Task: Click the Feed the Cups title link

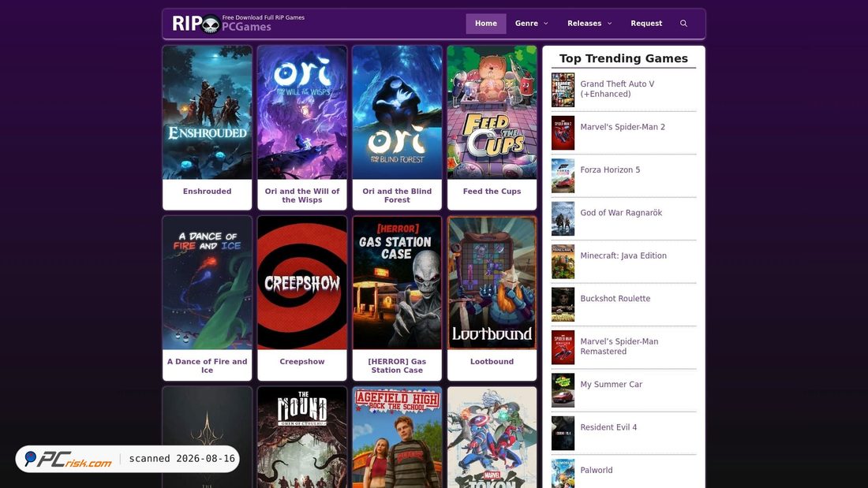Action: (x=492, y=192)
